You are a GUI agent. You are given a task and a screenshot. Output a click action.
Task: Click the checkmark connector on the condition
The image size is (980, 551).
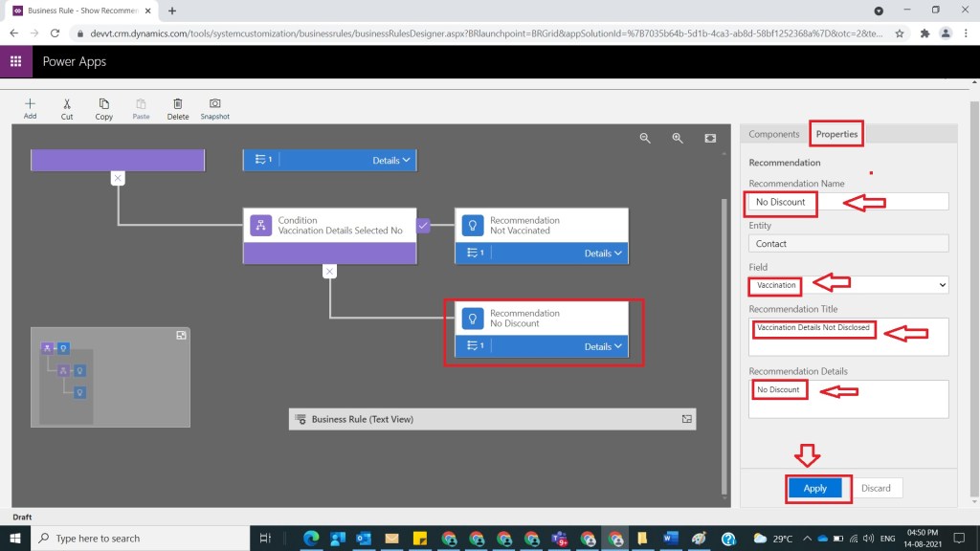pos(424,226)
